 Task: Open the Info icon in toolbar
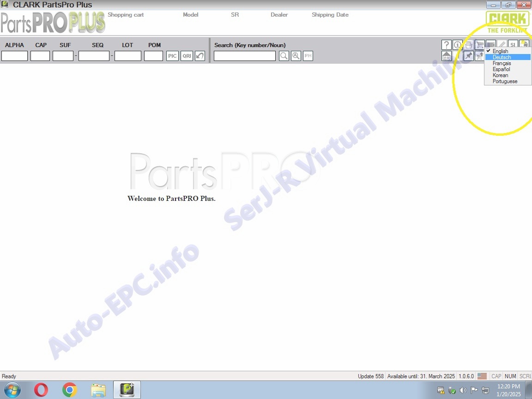457,45
